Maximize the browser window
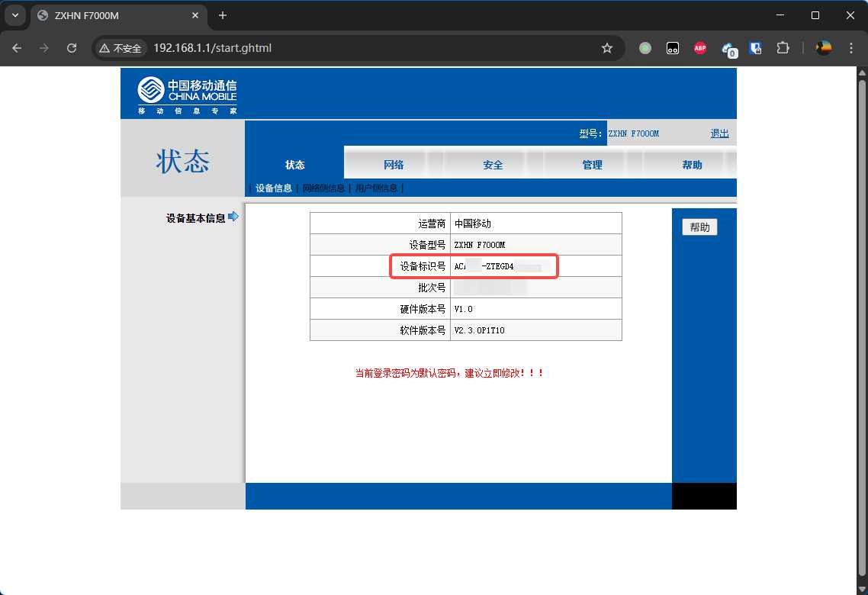The width and height of the screenshot is (868, 595). 815,15
